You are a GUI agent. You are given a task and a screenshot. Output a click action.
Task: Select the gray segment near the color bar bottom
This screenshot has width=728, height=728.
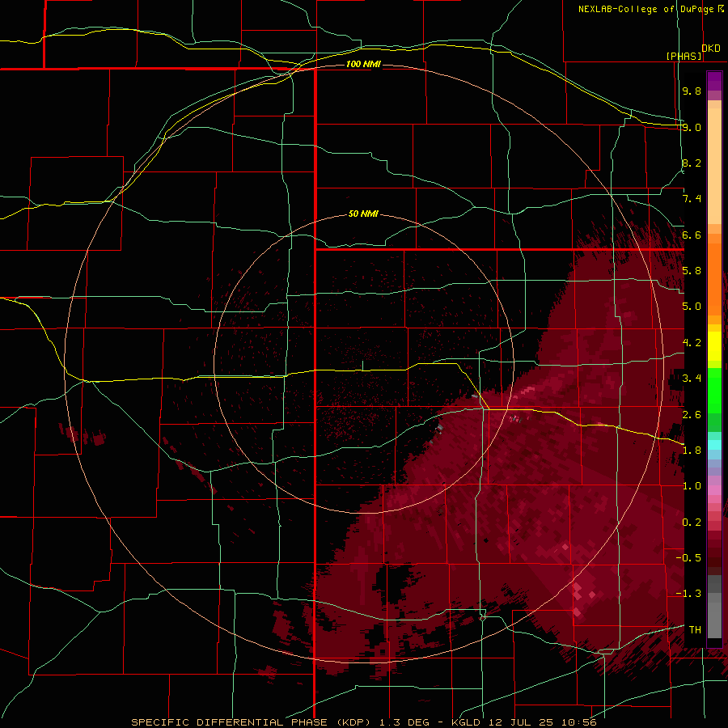714,616
